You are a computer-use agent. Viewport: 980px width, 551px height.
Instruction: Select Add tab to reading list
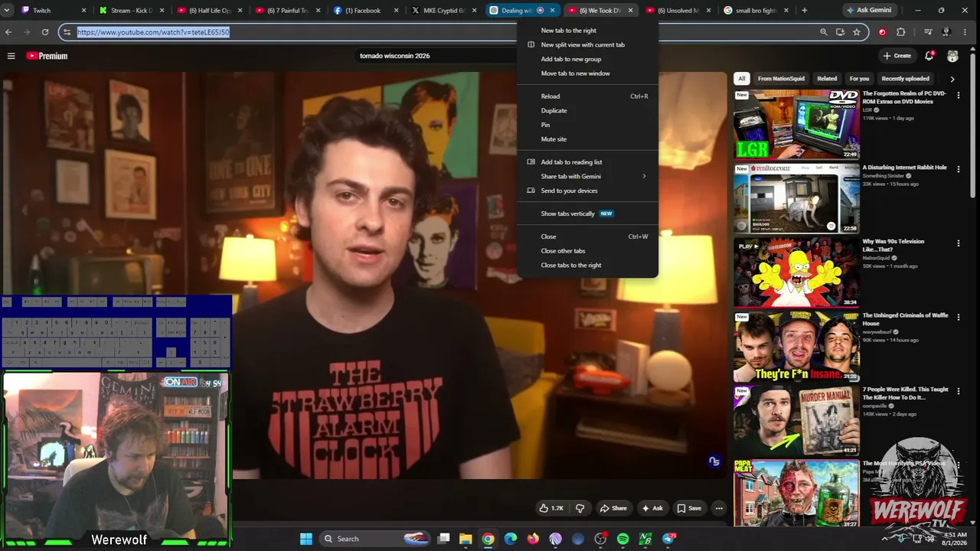click(588, 162)
